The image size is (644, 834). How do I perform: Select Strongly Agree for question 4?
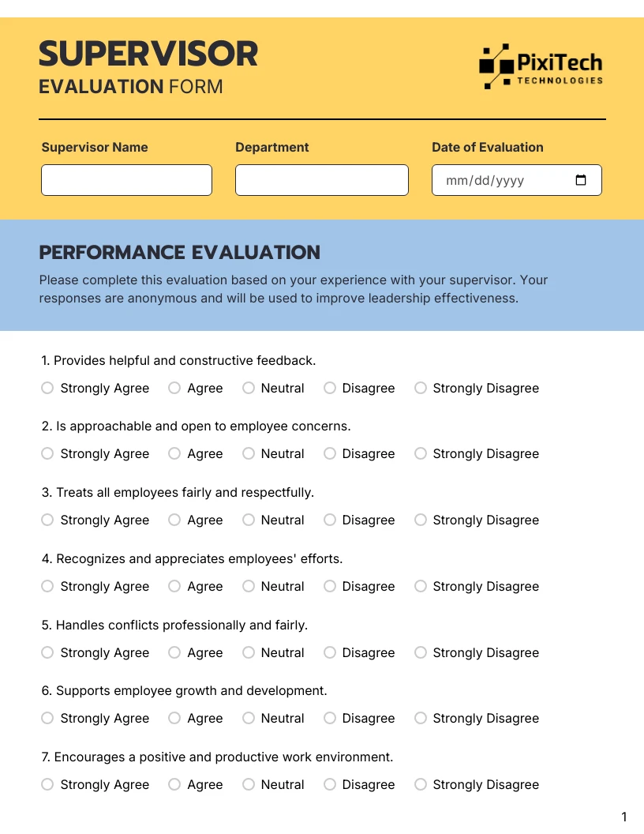(x=47, y=586)
